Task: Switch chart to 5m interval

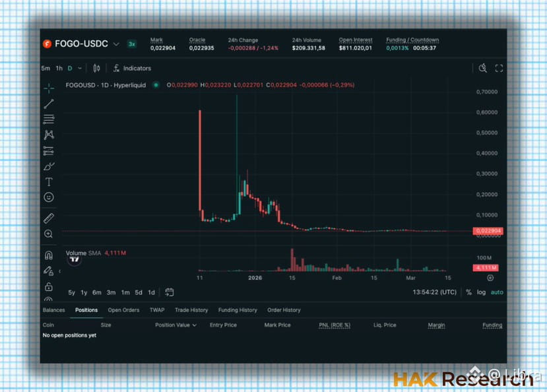Action: 46,69
